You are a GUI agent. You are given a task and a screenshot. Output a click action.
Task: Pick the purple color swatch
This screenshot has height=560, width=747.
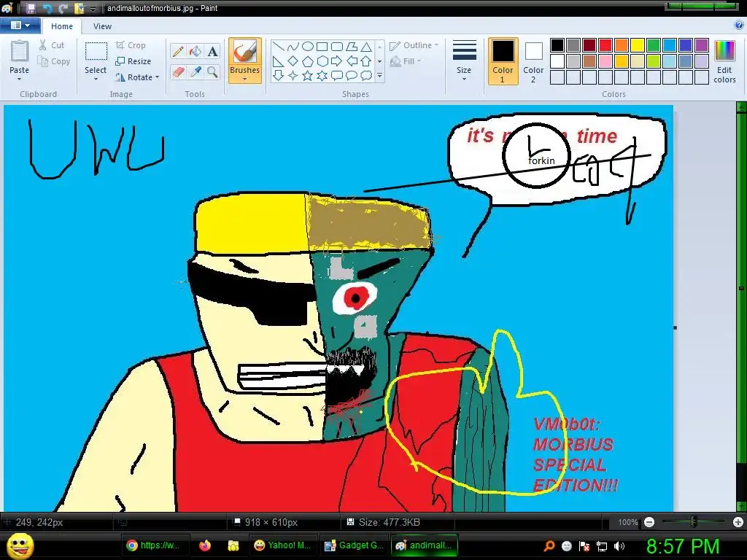[x=702, y=45]
